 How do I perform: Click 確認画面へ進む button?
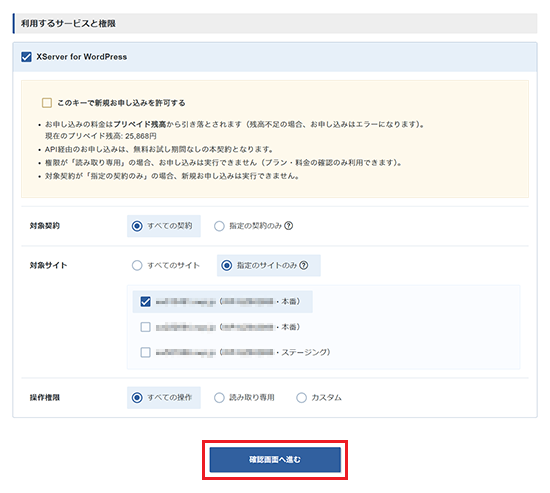pos(275,460)
